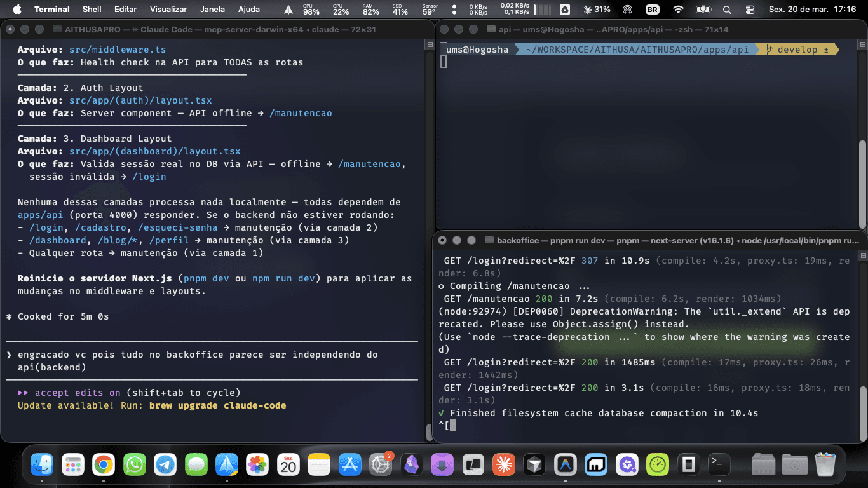Open the Apple menu
The width and height of the screenshot is (868, 488).
click(17, 10)
